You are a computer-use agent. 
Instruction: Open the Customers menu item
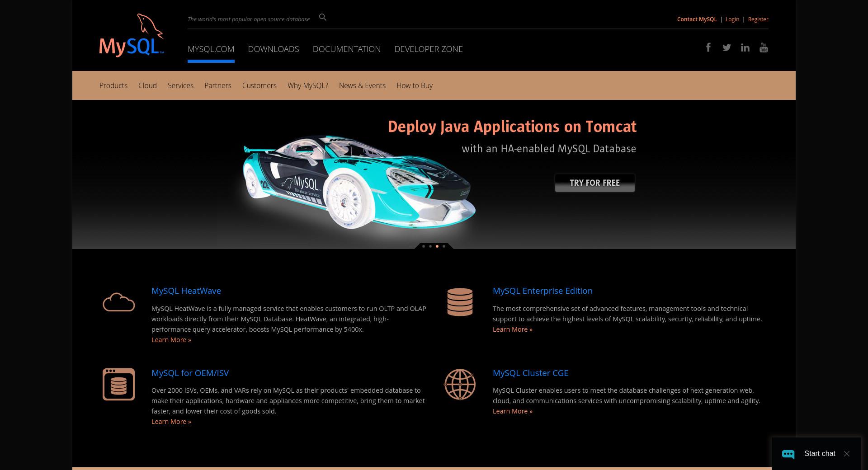[259, 85]
